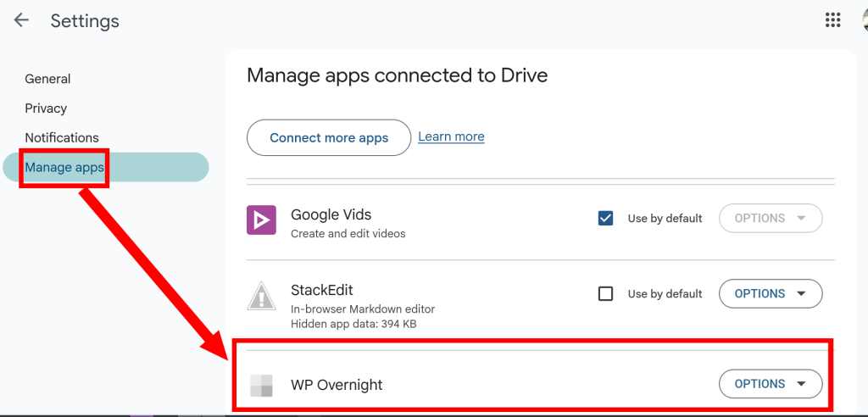This screenshot has width=868, height=417.
Task: Uncheck Use by default for Google Vids
Action: pos(606,218)
